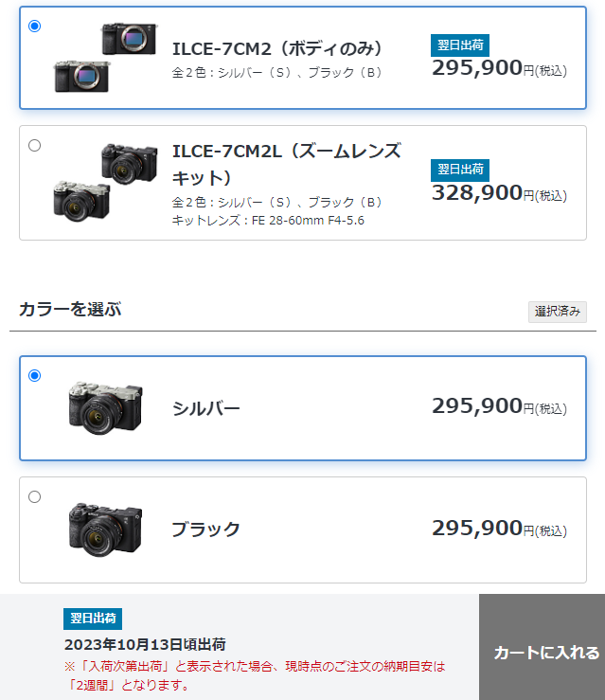Click the silver camera image in color section

coord(105,408)
